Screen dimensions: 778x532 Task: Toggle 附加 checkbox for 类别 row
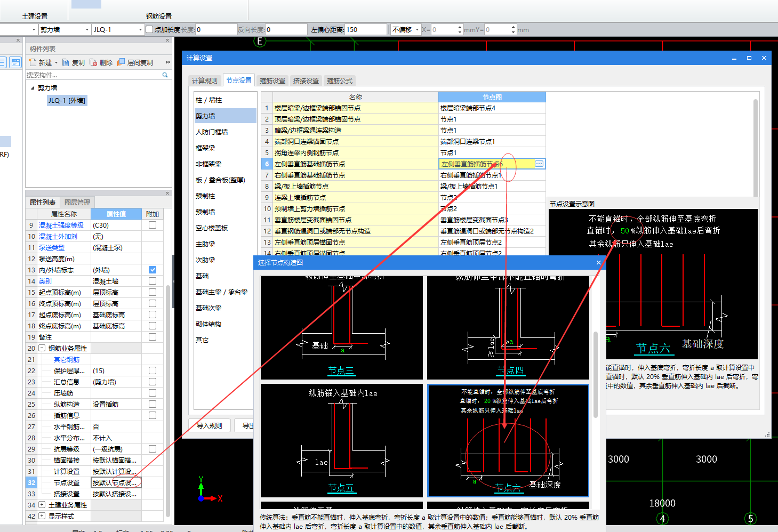pyautogui.click(x=153, y=281)
